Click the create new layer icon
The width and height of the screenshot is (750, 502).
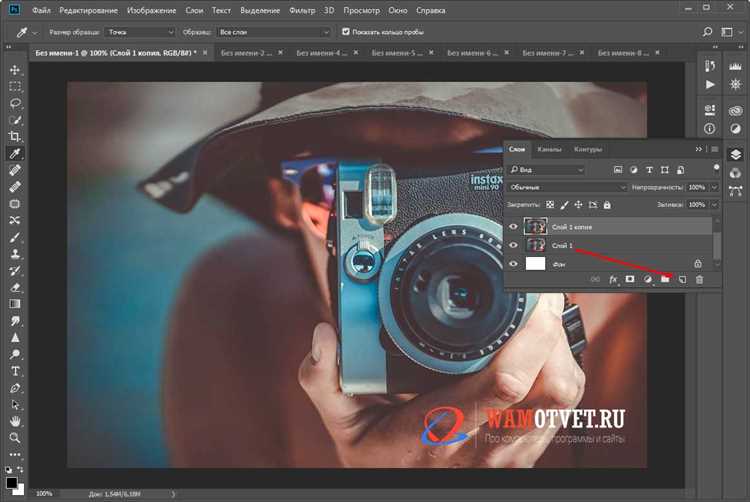click(683, 280)
